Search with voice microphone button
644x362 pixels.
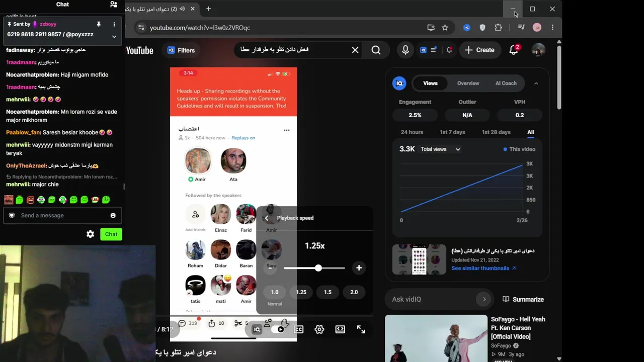pos(406,50)
